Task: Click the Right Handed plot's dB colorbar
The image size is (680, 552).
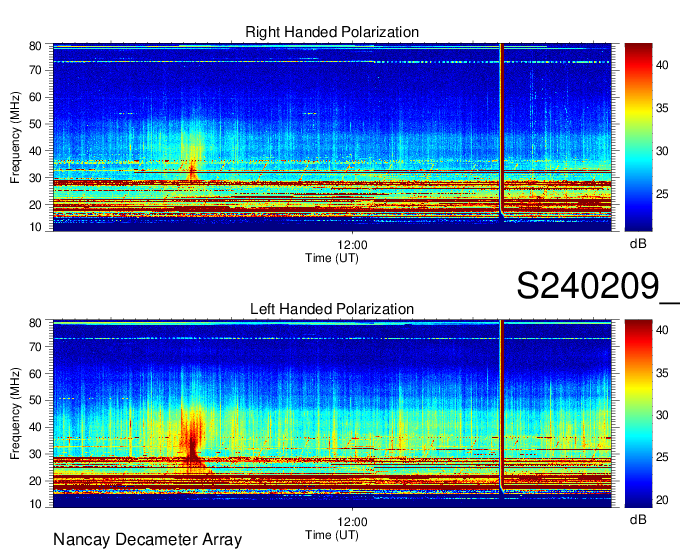Action: point(638,137)
